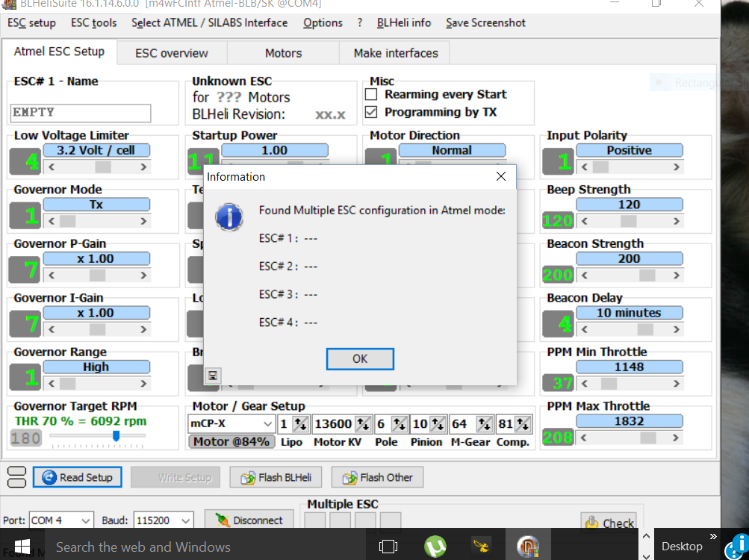749x560 pixels.
Task: Confirm the Information dialog with OK
Action: 360,359
